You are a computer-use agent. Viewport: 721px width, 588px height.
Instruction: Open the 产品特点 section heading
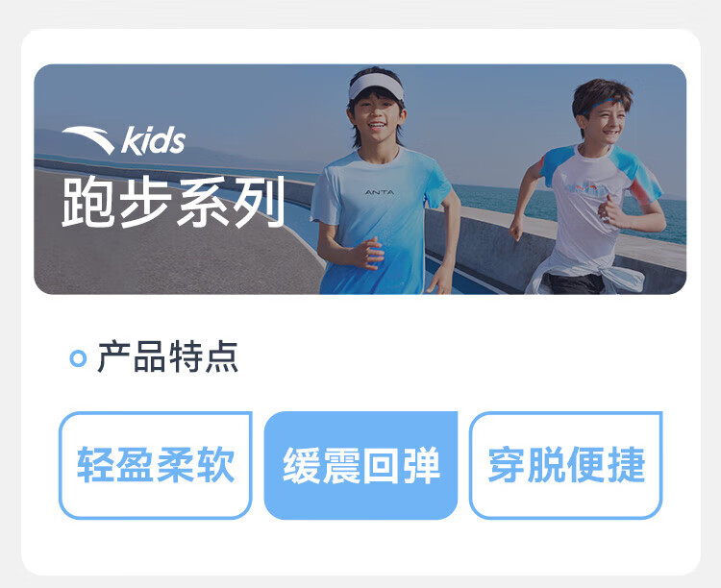tap(168, 357)
